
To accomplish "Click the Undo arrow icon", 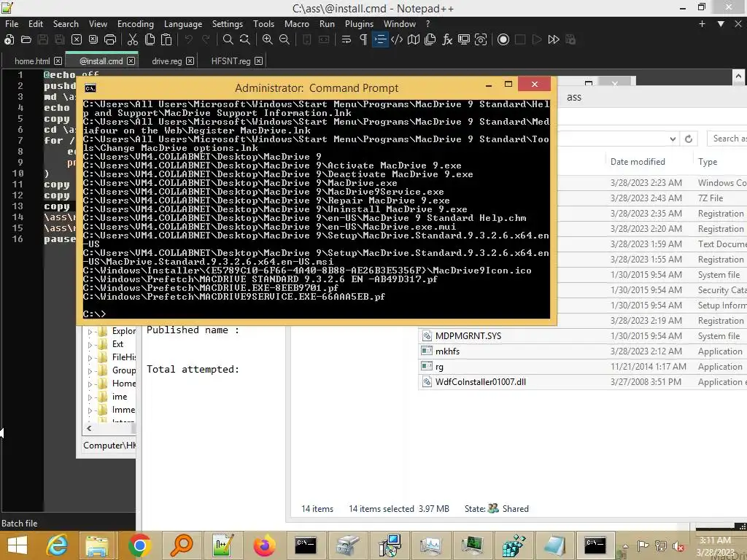I will pyautogui.click(x=189, y=39).
